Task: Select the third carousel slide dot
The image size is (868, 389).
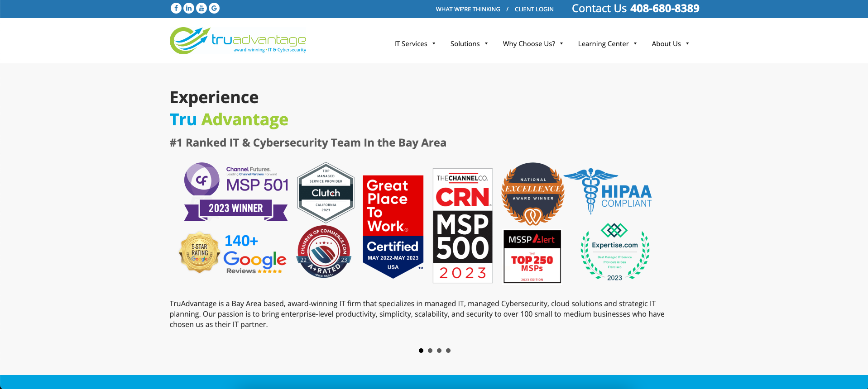Action: [x=439, y=351]
